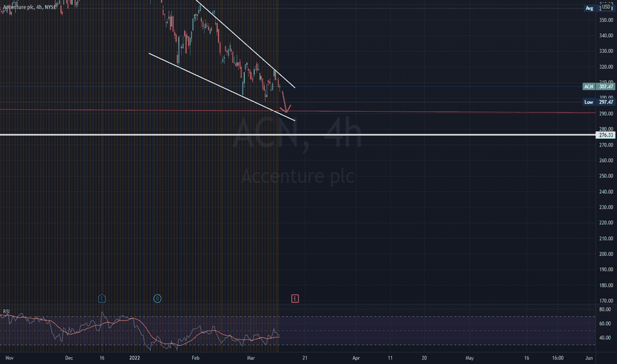Click the 2022 label on time axis
This screenshot has width=617, height=364.
(x=134, y=358)
